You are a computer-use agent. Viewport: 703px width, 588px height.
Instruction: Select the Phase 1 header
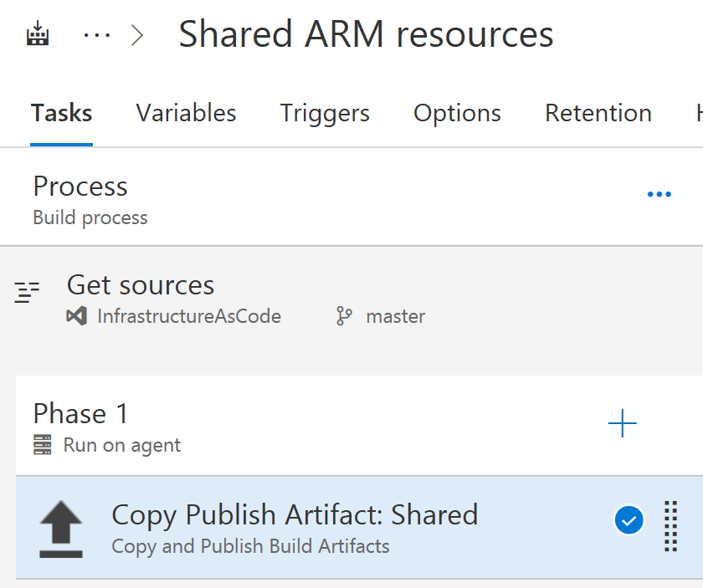[81, 414]
